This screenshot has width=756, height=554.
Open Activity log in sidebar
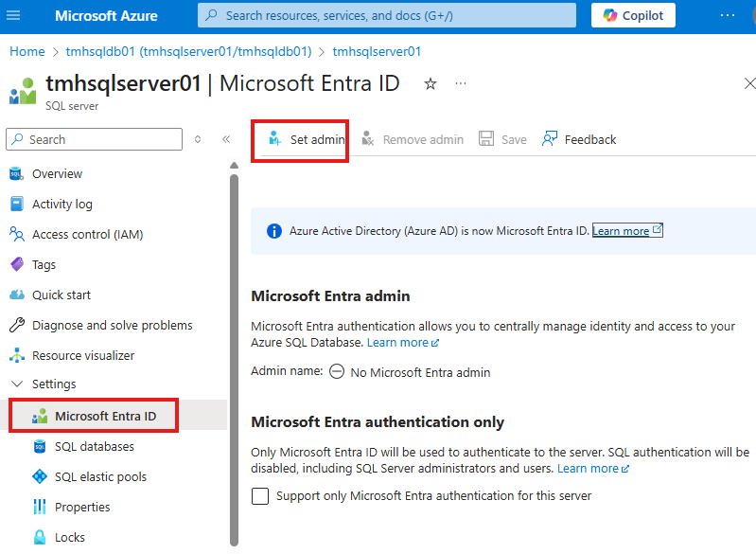[62, 205]
